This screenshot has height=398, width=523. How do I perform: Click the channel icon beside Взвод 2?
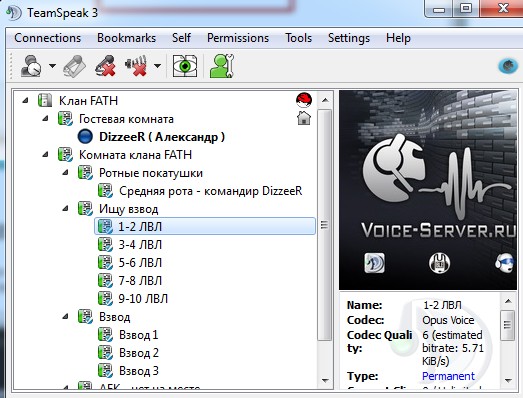click(x=105, y=353)
